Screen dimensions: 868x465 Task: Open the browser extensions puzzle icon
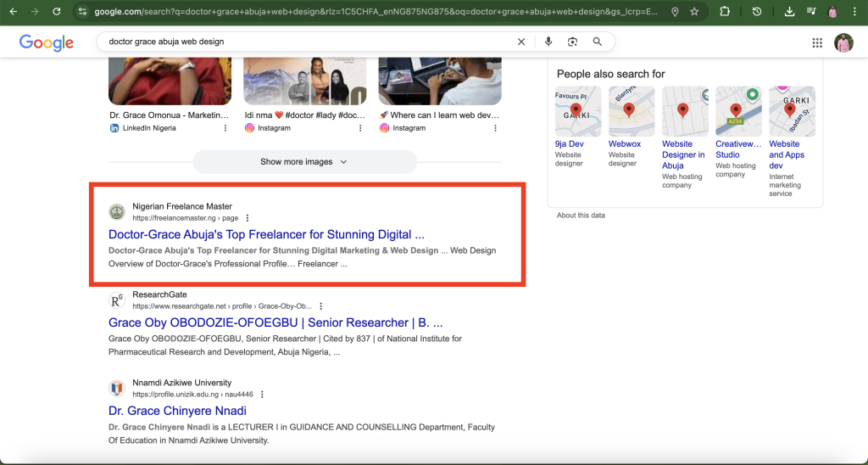click(x=725, y=12)
